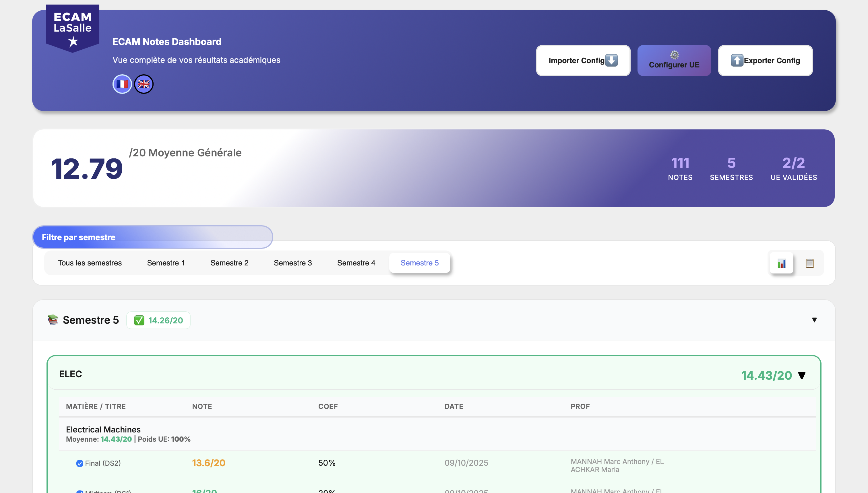Uncheck the Final (DS2) grade checkbox
Image resolution: width=868 pixels, height=493 pixels.
(79, 463)
